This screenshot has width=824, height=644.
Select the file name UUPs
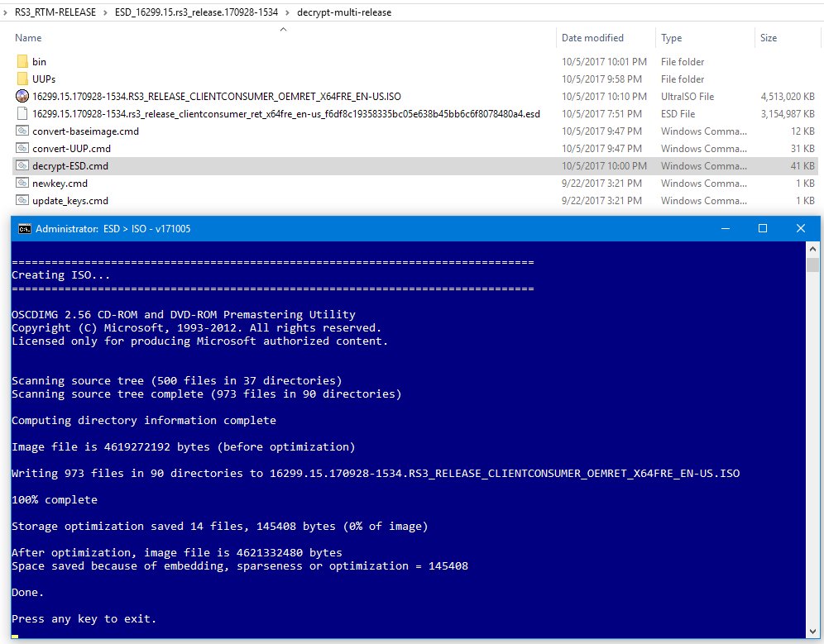(x=44, y=79)
